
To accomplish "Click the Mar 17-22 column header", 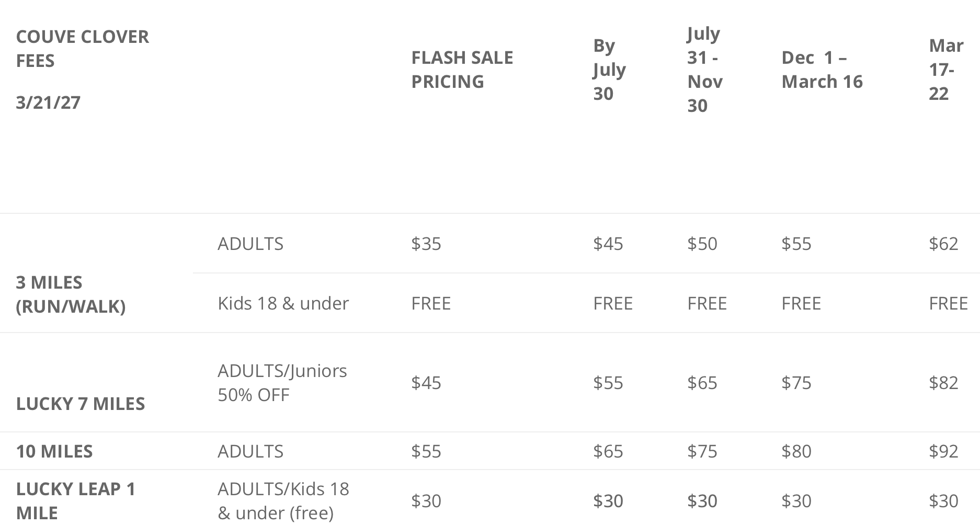I will click(945, 70).
